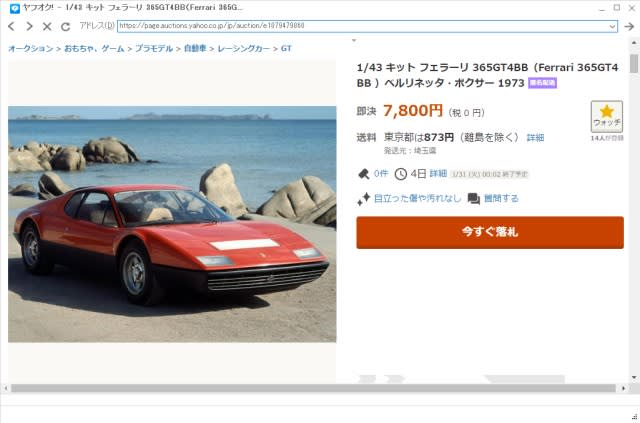Click the speech bubble question icon
The height and width of the screenshot is (423, 640).
(473, 199)
